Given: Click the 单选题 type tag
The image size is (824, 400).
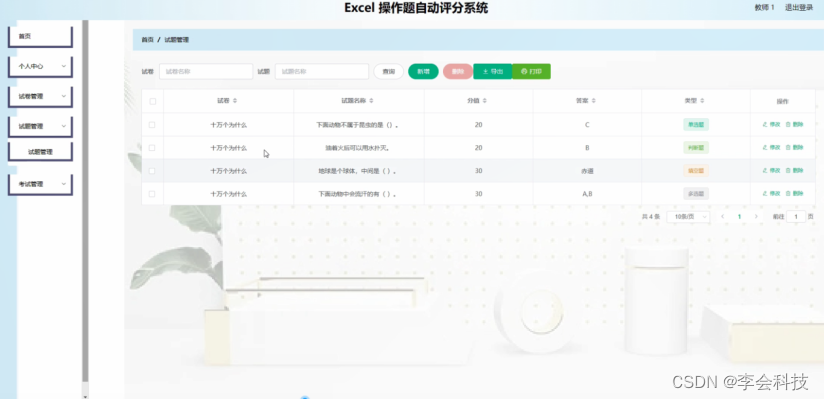Looking at the screenshot, I should pos(696,125).
